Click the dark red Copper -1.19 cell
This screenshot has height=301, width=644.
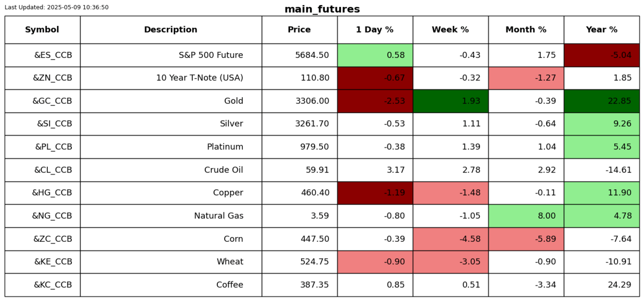click(375, 193)
